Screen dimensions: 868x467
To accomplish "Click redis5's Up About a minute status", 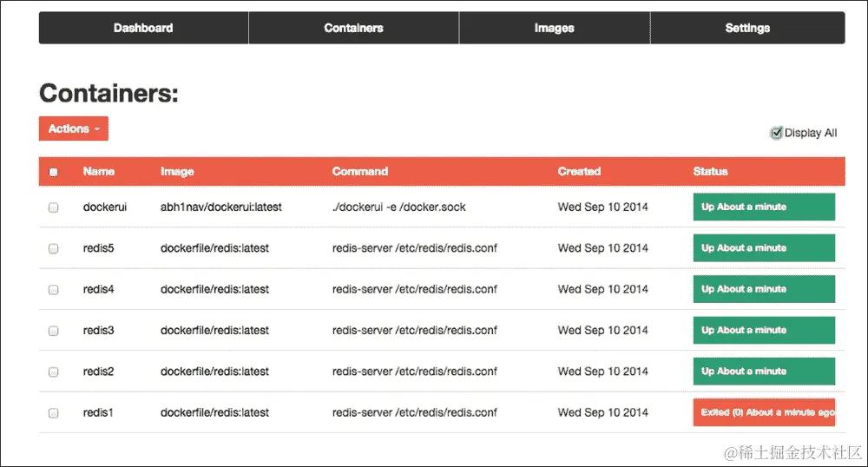I will [764, 248].
